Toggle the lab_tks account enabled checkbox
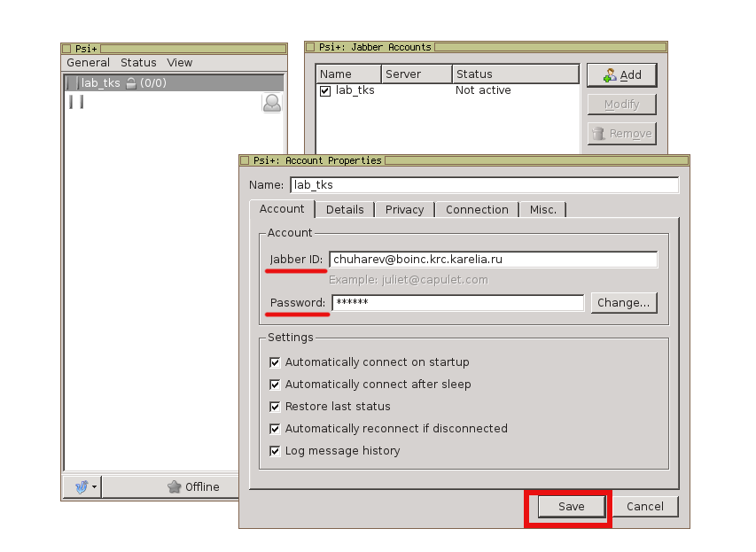This screenshot has height=552, width=756. click(x=325, y=90)
